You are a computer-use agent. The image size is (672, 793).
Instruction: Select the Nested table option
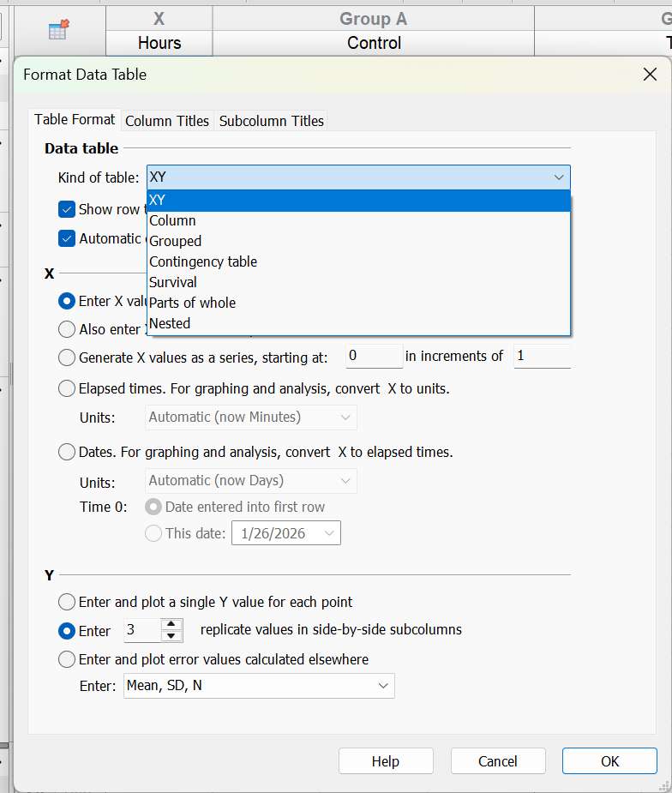click(170, 323)
